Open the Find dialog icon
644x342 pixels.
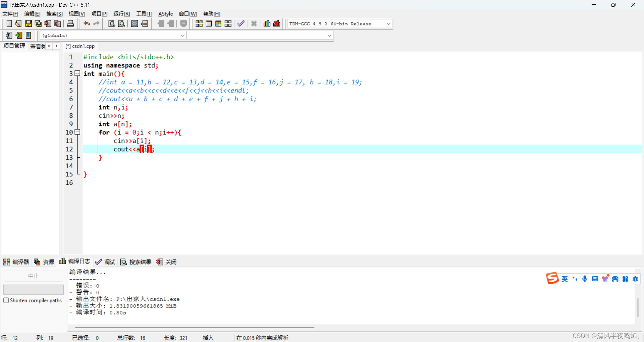coord(112,23)
